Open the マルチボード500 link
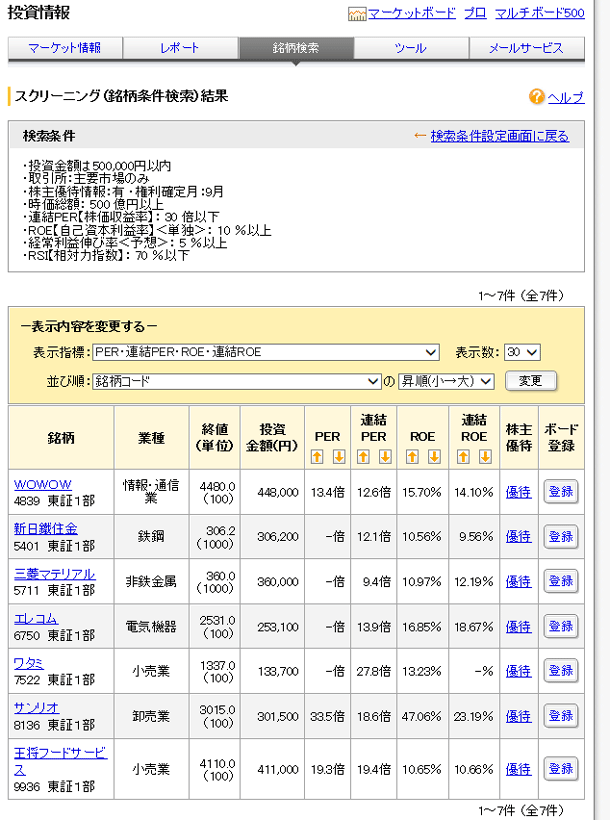 [x=539, y=13]
